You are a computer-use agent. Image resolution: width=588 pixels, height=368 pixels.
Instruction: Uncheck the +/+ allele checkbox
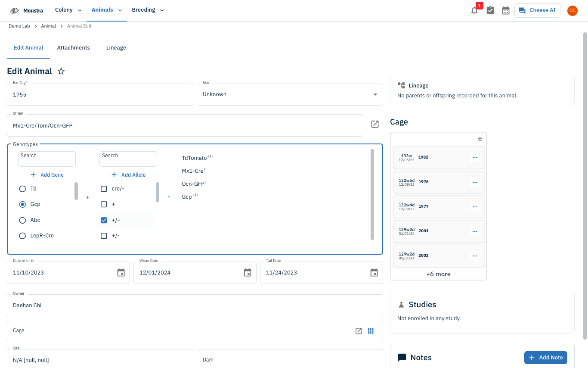coord(104,220)
